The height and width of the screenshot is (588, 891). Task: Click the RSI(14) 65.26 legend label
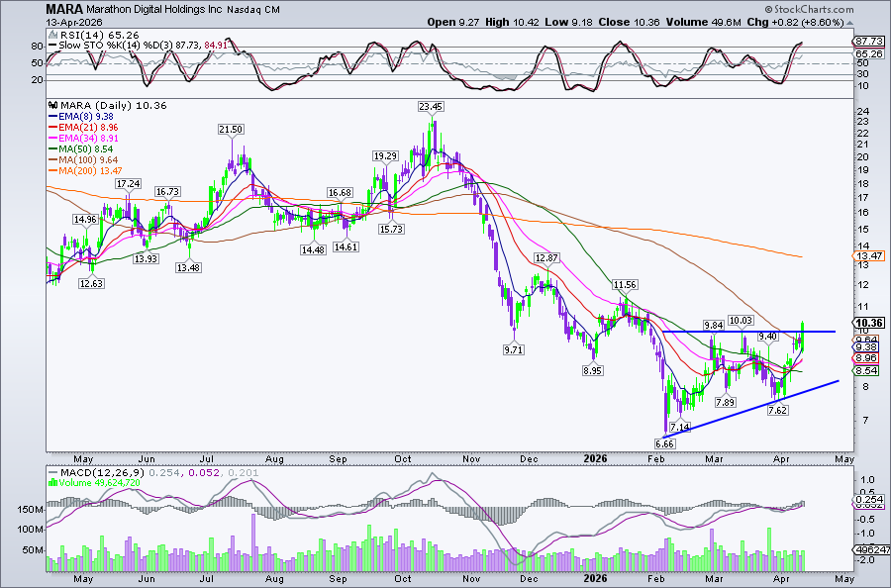99,35
